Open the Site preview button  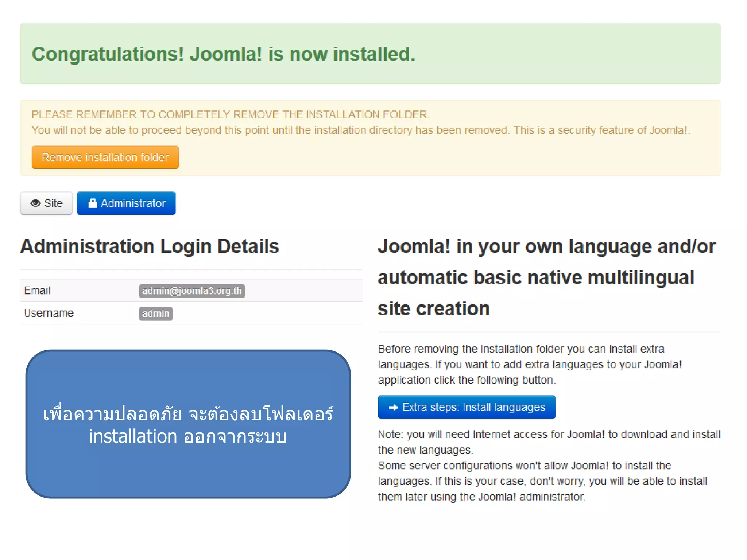coord(46,203)
